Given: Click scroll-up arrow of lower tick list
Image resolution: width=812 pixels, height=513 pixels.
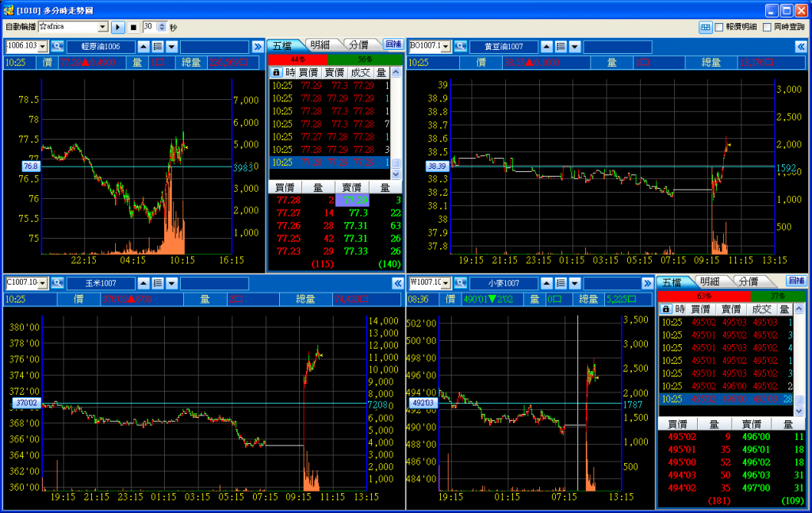Looking at the screenshot, I should (x=799, y=309).
